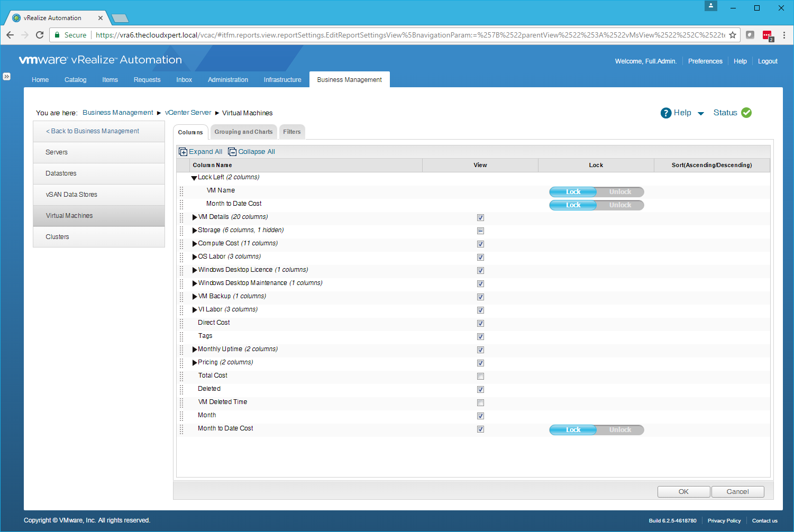Click the browser back arrow icon
The height and width of the screenshot is (532, 794).
(x=10, y=35)
